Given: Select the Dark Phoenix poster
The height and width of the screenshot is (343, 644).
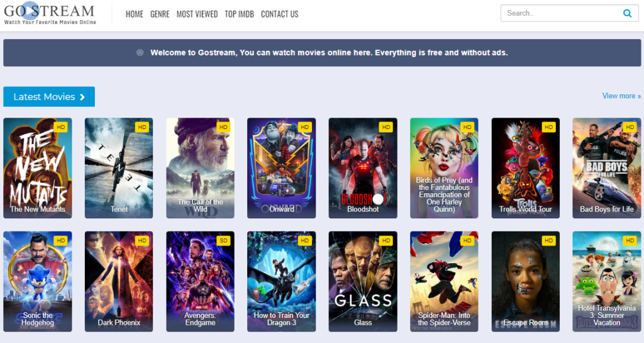Looking at the screenshot, I should click(119, 281).
